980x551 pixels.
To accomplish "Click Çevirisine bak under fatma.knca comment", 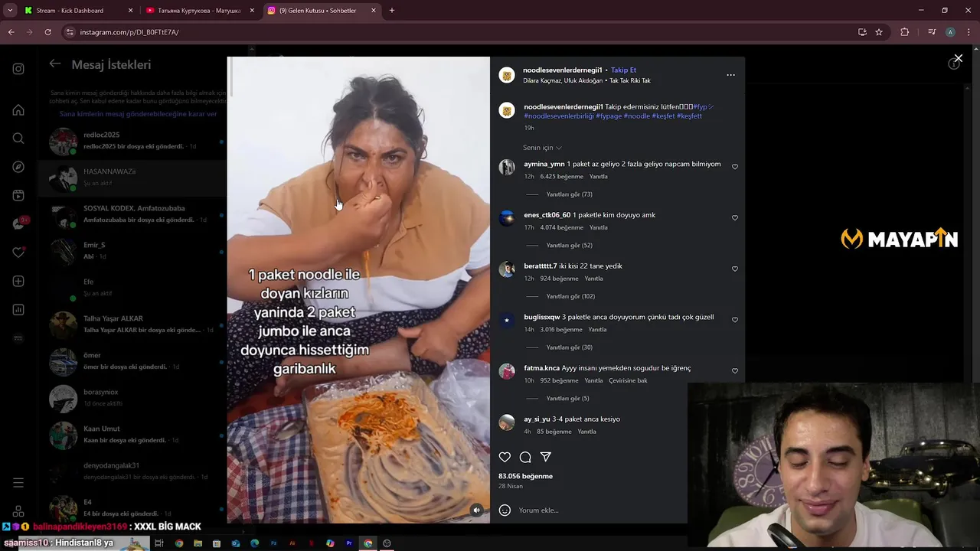I will pos(628,380).
